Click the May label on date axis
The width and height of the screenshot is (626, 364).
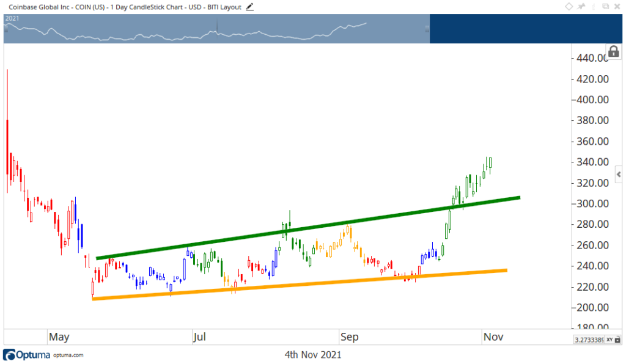[59, 337]
